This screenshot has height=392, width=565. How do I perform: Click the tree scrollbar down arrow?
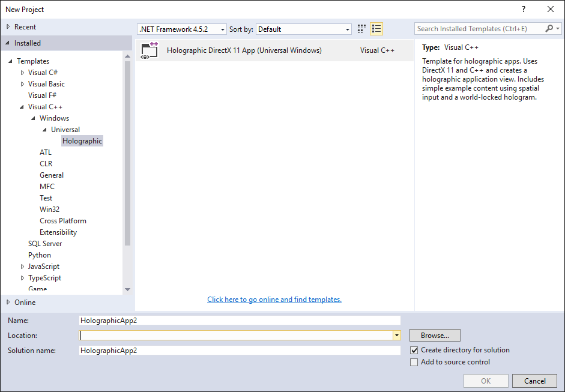tap(127, 289)
